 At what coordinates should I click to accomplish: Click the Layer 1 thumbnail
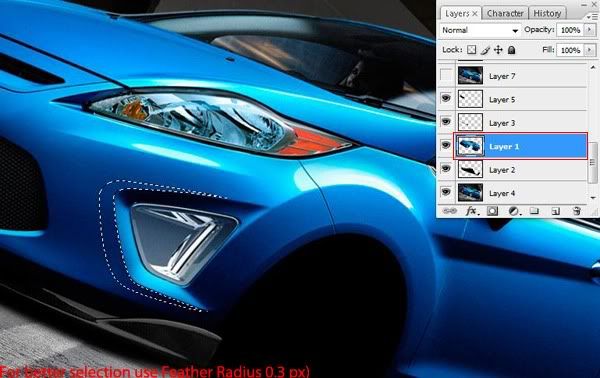470,146
